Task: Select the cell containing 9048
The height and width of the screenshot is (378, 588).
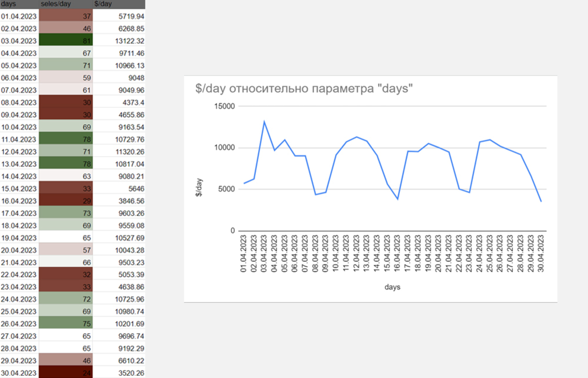Action: [119, 78]
